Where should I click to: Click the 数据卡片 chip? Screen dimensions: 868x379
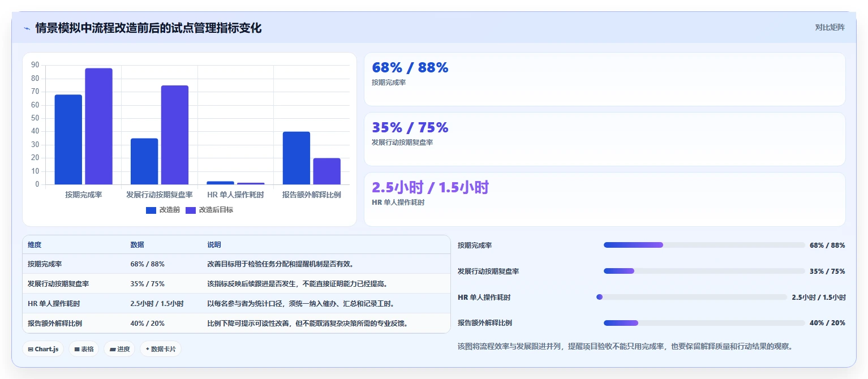[161, 349]
